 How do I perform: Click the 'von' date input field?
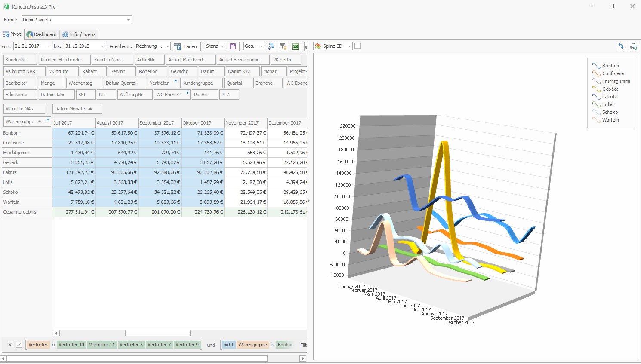click(29, 46)
